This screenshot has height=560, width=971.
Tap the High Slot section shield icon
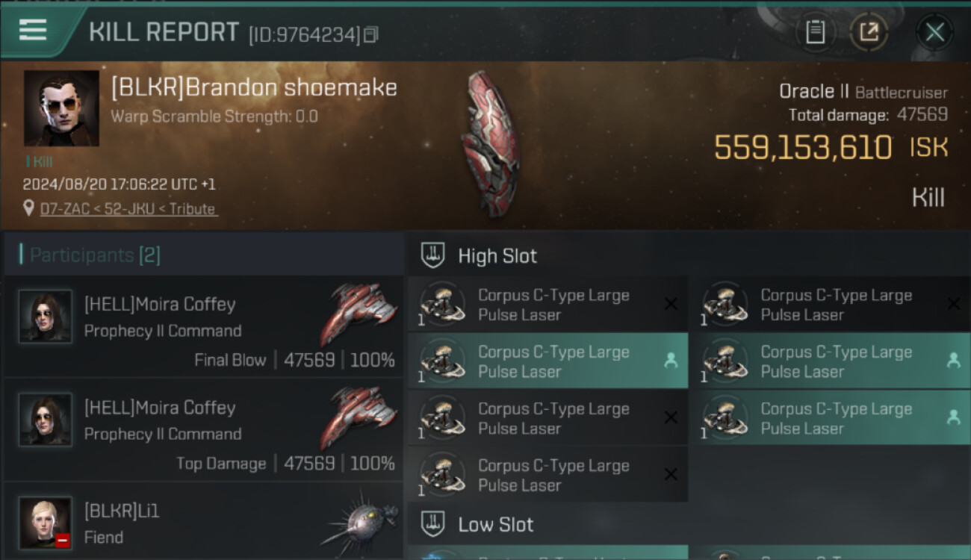pos(433,255)
